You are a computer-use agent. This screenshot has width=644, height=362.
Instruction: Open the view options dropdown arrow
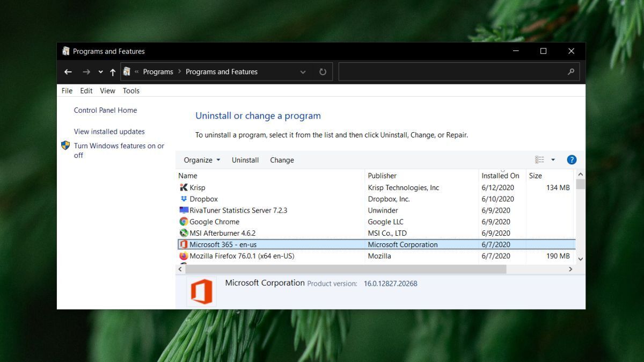(553, 160)
